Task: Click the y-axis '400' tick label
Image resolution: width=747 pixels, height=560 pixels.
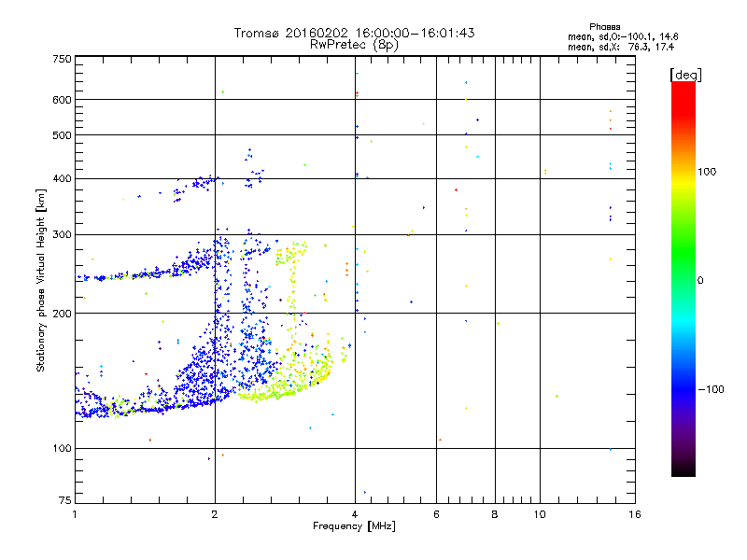Action: 62,178
